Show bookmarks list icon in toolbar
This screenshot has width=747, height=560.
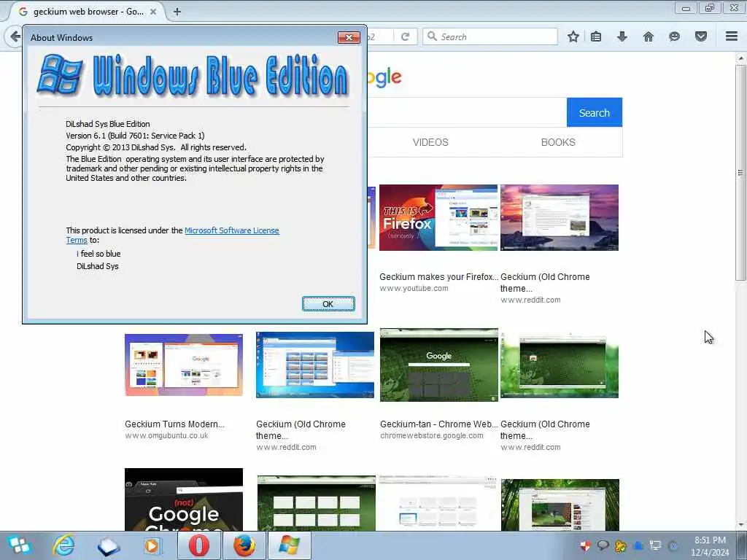tap(596, 36)
